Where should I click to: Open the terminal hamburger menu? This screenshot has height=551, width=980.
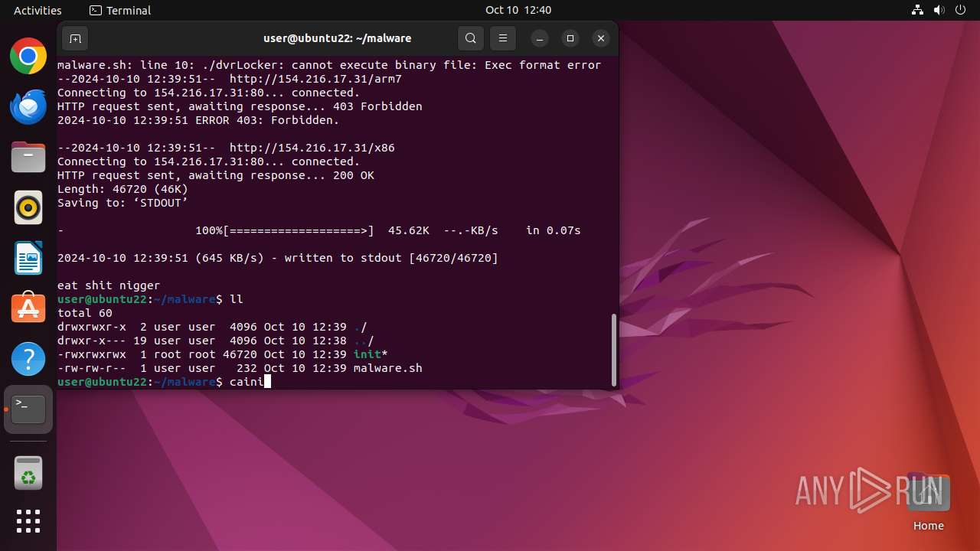point(502,38)
